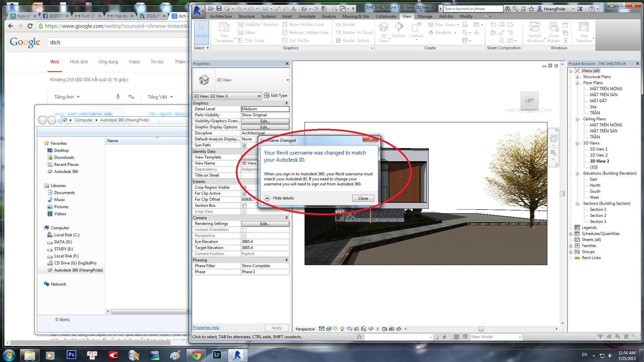
Task: Open Photoshop from the Windows taskbar
Action: pos(71,355)
